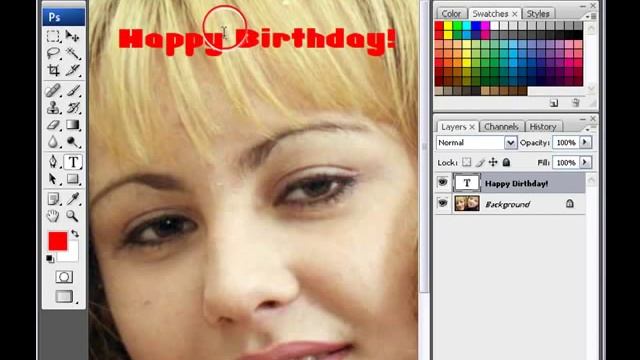Select the Clone Stamp tool

pos(53,108)
